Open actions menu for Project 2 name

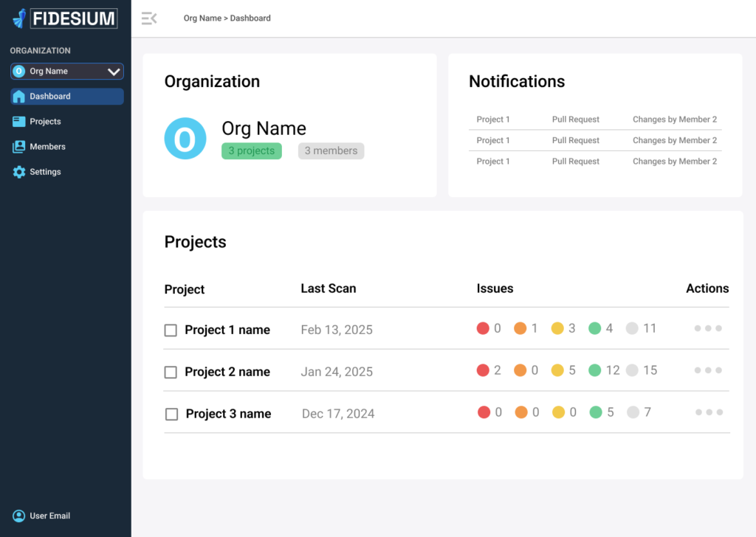(x=708, y=370)
